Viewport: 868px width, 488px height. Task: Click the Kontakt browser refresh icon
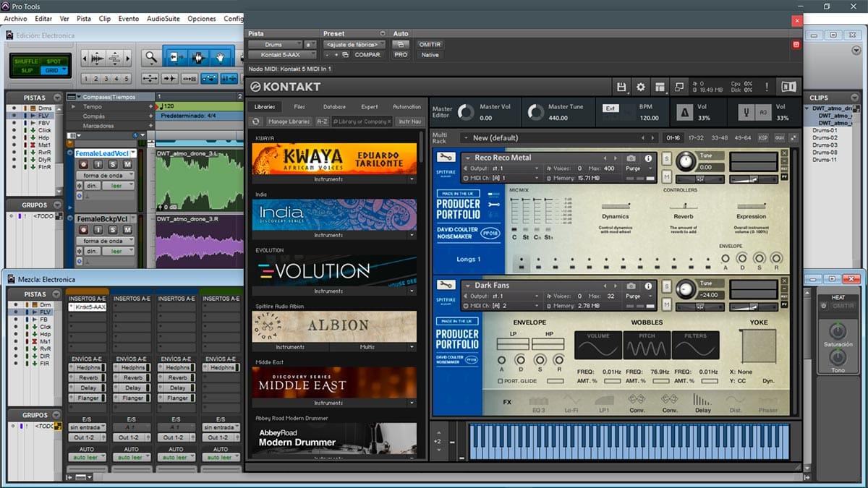coord(256,121)
